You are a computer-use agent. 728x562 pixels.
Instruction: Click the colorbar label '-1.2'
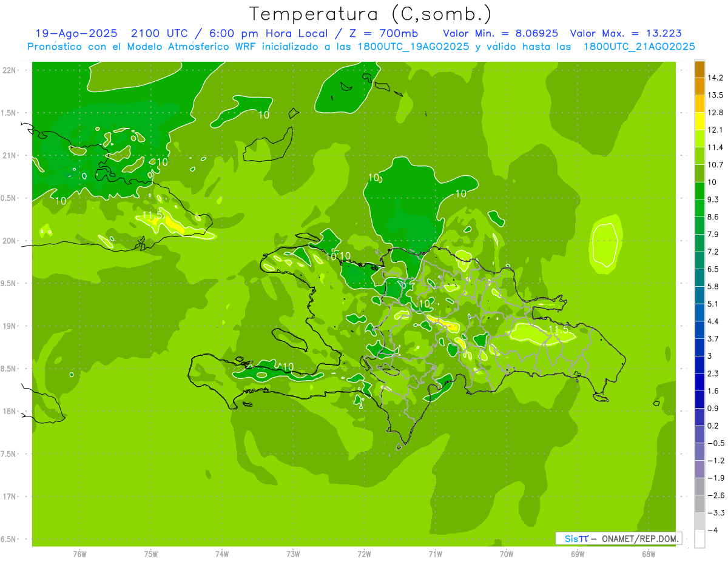715,460
